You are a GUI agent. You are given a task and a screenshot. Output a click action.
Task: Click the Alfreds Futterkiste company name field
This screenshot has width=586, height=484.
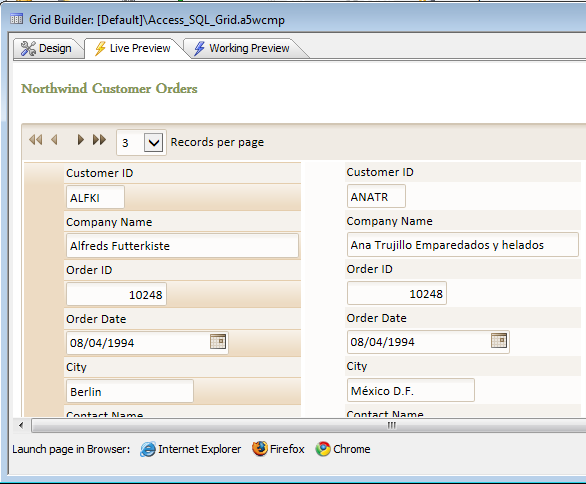(182, 246)
